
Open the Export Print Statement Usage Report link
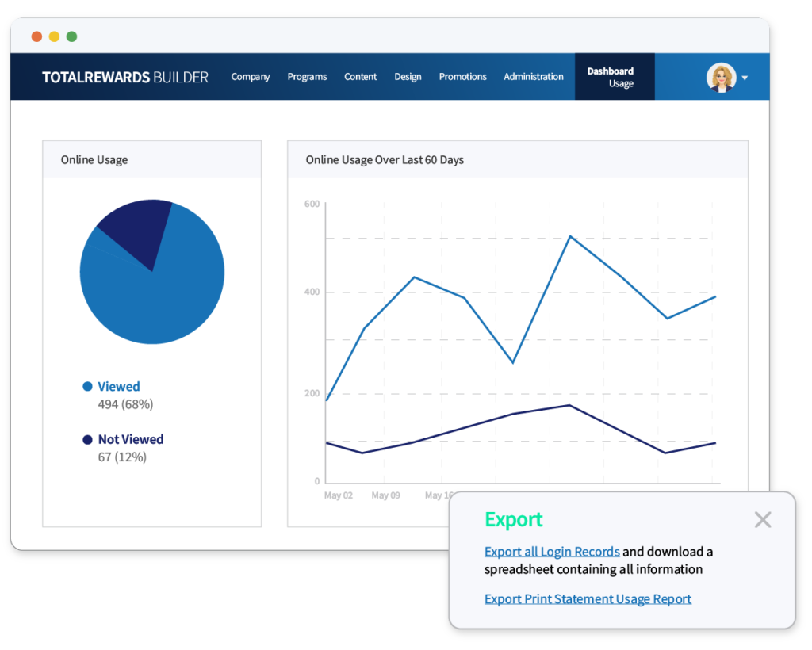[588, 598]
